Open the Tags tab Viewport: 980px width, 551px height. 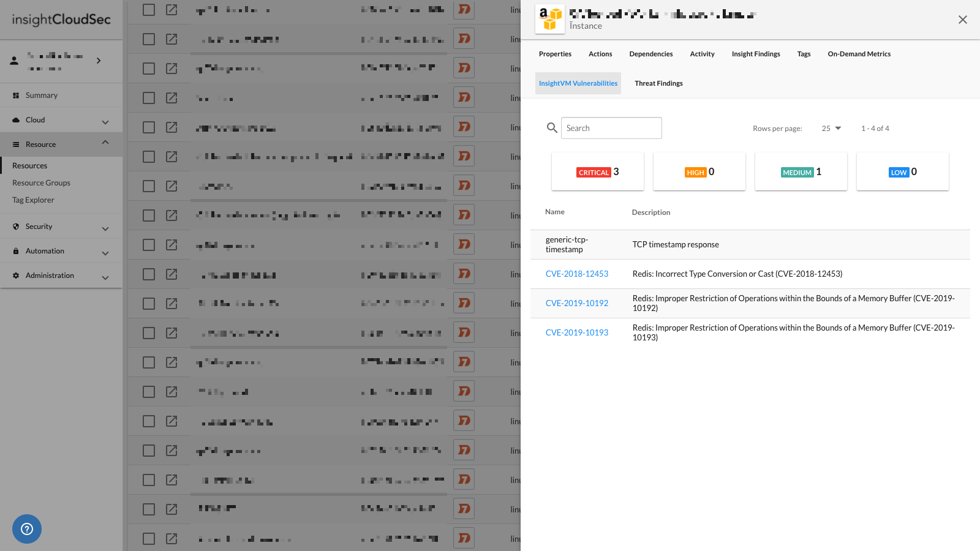804,54
